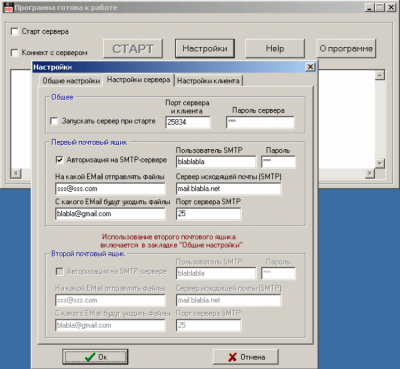Toggle the Коннект с сервером checkbox
400x369 pixels.
[x=15, y=53]
